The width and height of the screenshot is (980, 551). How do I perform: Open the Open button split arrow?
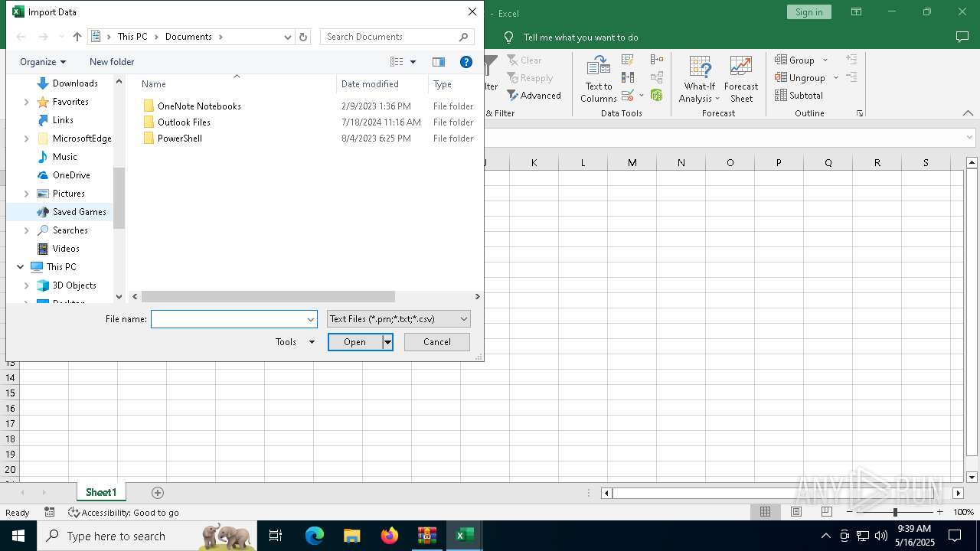pos(388,342)
